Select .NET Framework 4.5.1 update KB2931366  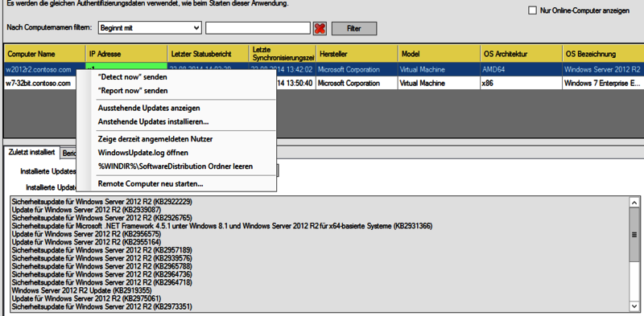tap(222, 226)
